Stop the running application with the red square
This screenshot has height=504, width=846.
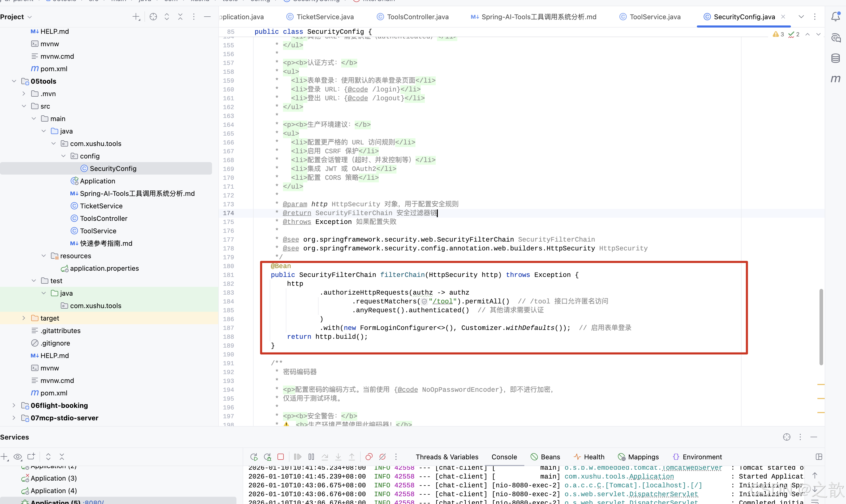click(281, 457)
